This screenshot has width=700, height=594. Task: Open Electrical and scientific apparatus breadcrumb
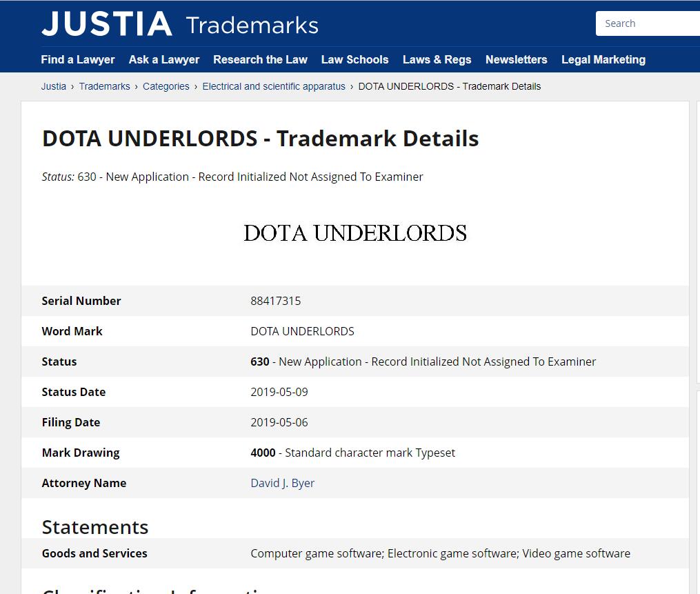pyautogui.click(x=274, y=86)
